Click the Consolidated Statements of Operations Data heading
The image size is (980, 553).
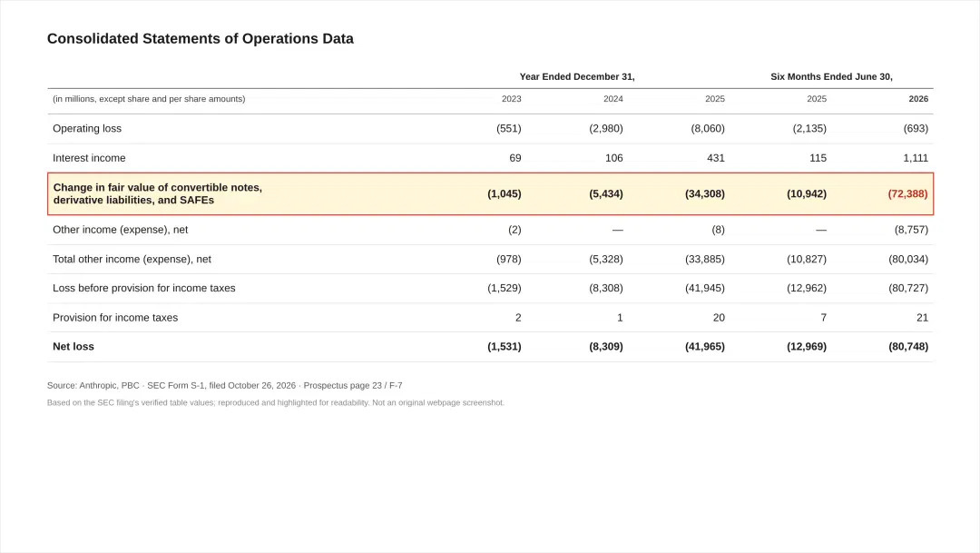200,39
